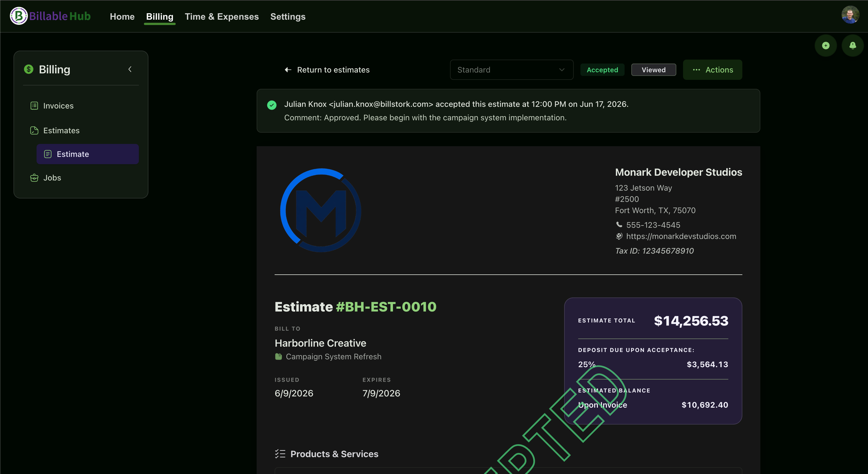868x474 pixels.
Task: Click the folder icon beside Campaign System Refresh
Action: coord(278,356)
